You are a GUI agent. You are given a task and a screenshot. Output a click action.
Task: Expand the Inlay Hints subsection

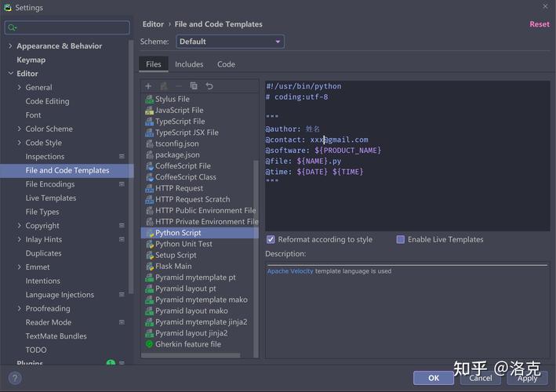19,239
